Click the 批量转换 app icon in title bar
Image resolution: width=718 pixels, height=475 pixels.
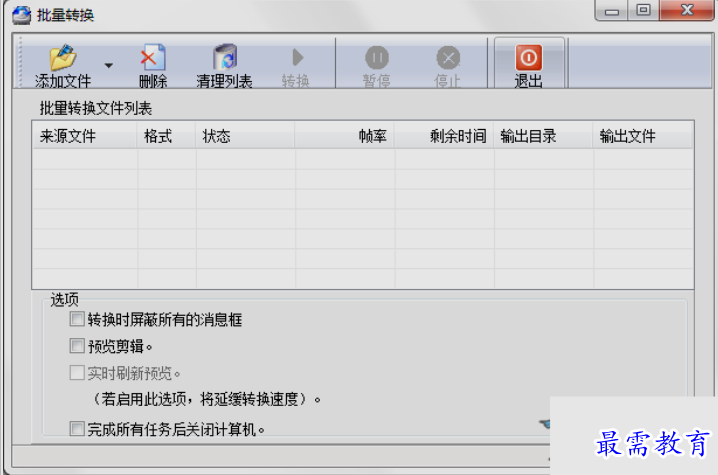(21, 15)
